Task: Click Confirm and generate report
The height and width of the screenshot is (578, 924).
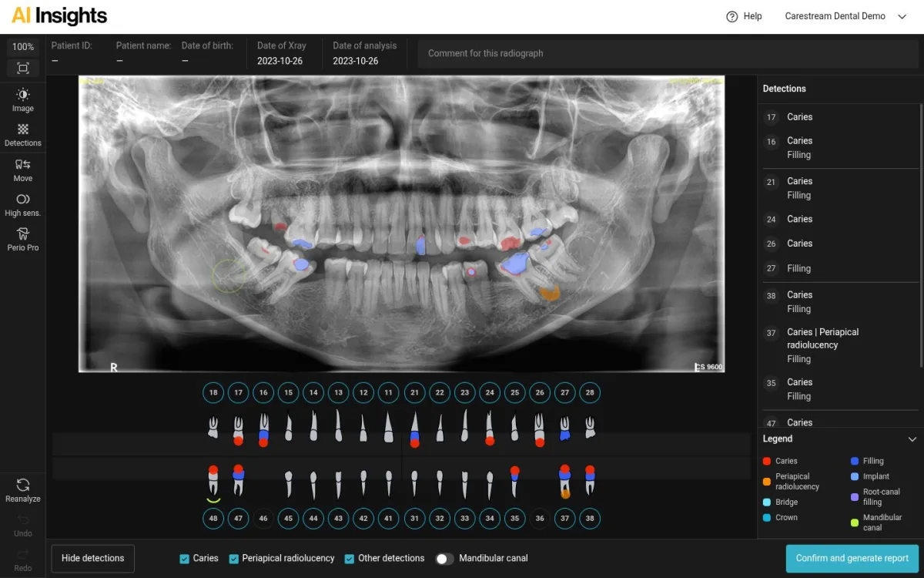Action: click(852, 559)
